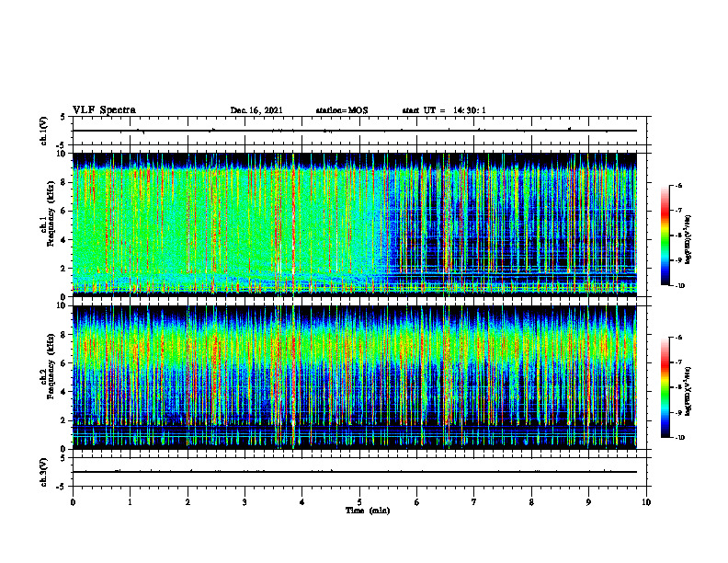
Task: Click the "VLF Spectra" plot title
Action: [x=104, y=110]
